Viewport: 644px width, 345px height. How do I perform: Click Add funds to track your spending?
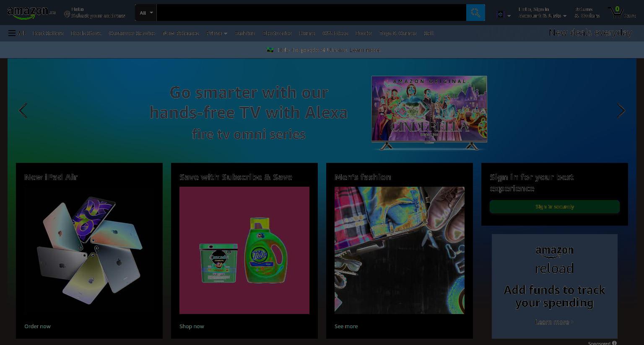click(x=554, y=296)
